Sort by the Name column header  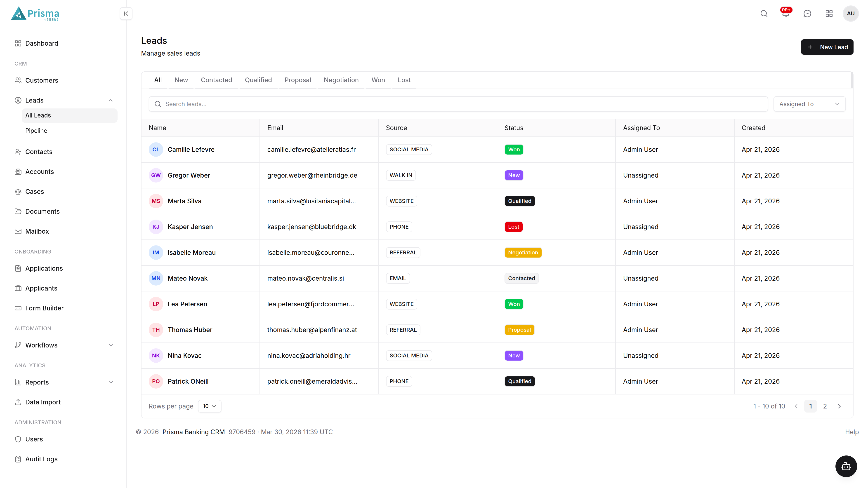point(157,128)
